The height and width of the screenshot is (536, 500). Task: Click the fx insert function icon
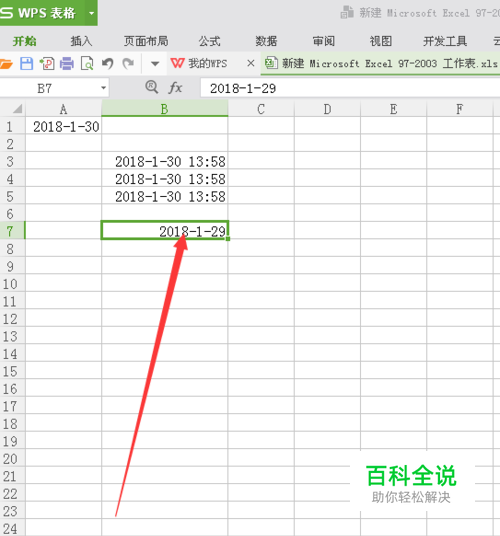click(x=175, y=88)
